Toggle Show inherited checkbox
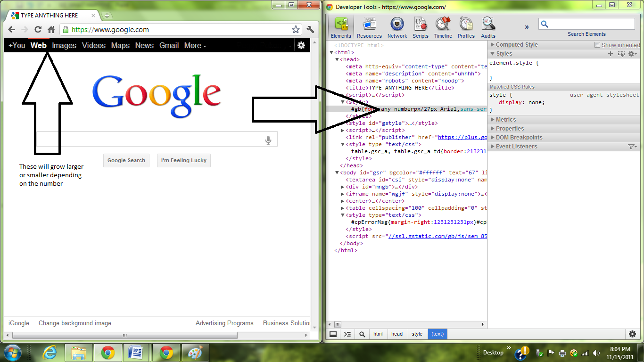The height and width of the screenshot is (362, 644). (x=597, y=45)
